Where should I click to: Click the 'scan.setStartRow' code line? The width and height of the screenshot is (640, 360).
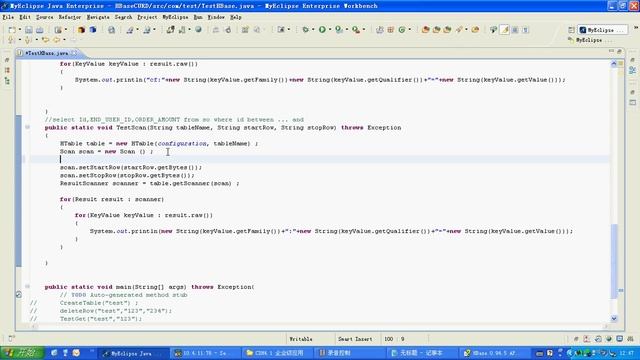(x=131, y=167)
